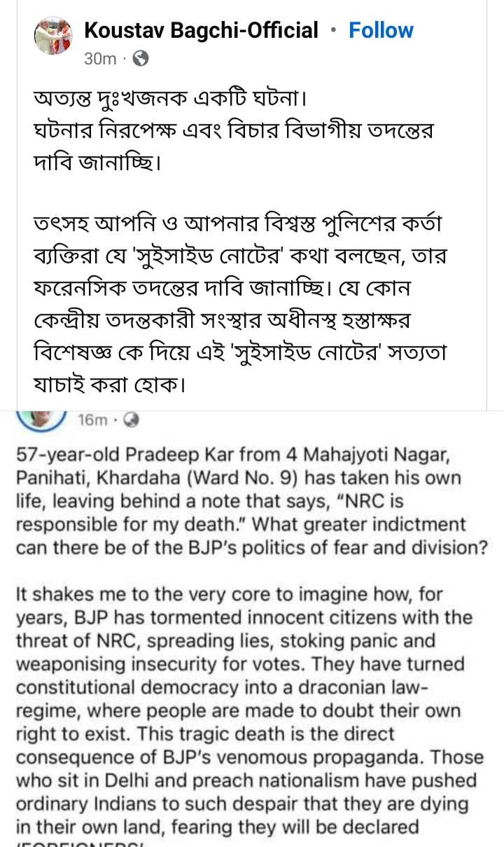Click the Koustav Bagchi-Official page name
This screenshot has height=847, width=504.
(x=201, y=30)
